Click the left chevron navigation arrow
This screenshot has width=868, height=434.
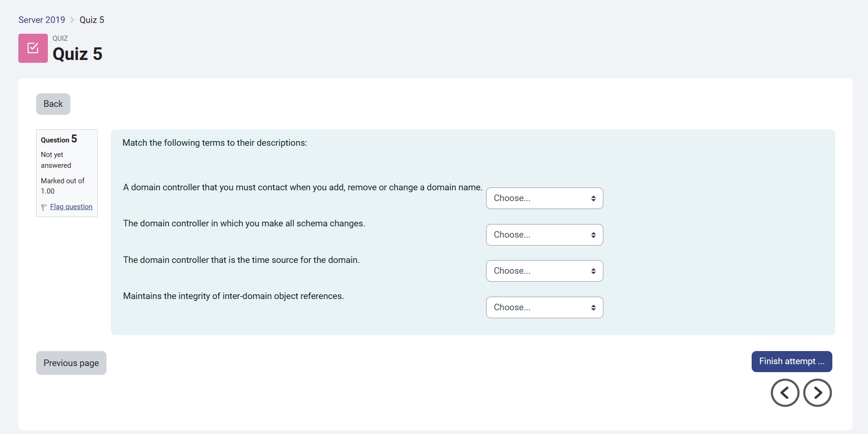coord(784,393)
